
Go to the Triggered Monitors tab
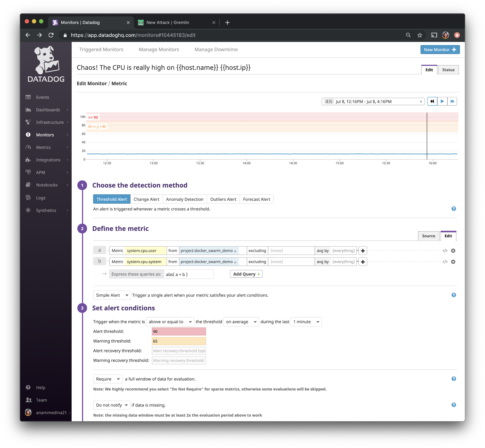tap(101, 49)
